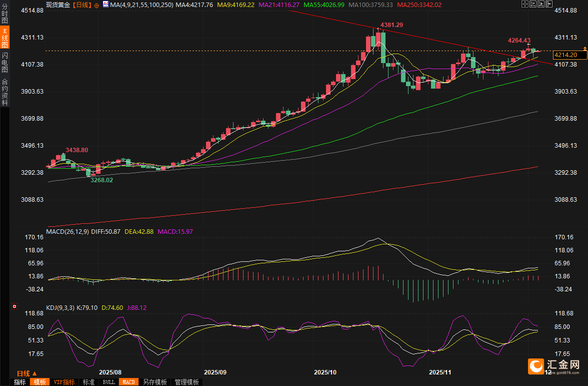Click the MA4:4217.76 value
This screenshot has height=386, width=588.
(194, 5)
